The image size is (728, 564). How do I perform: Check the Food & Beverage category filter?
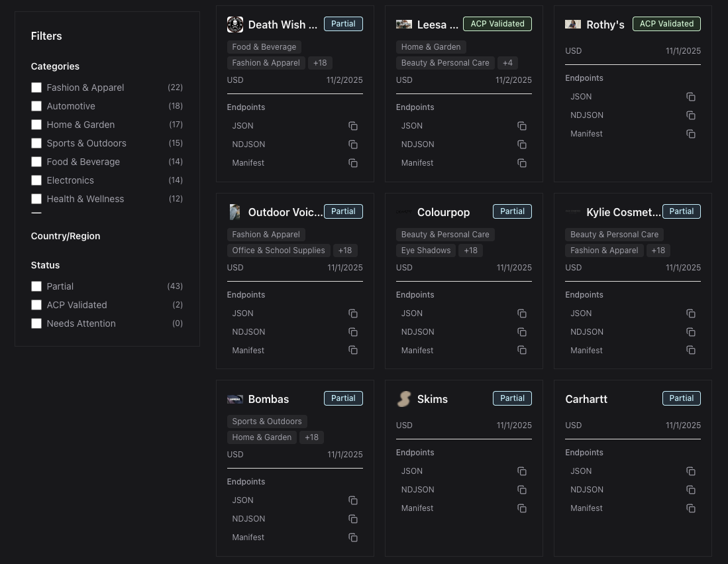(36, 162)
